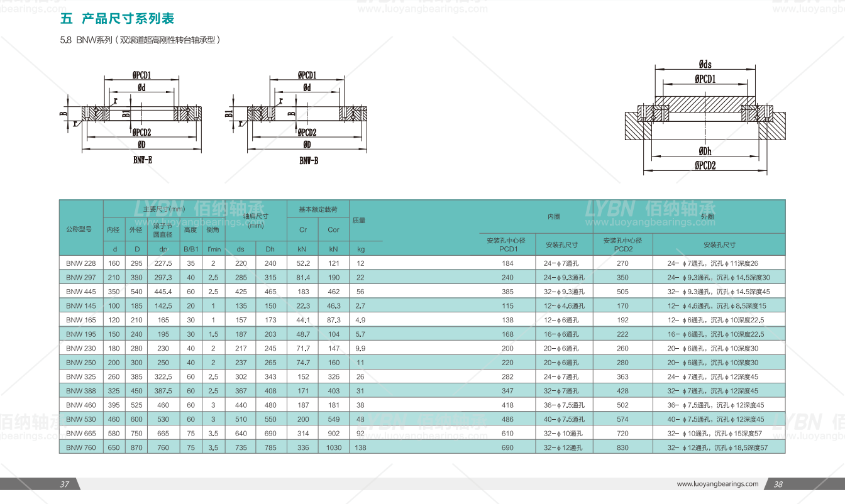The width and height of the screenshot is (845, 504).
Task: Click dp value 227.5 in BNW 228 row
Action: 163,263
